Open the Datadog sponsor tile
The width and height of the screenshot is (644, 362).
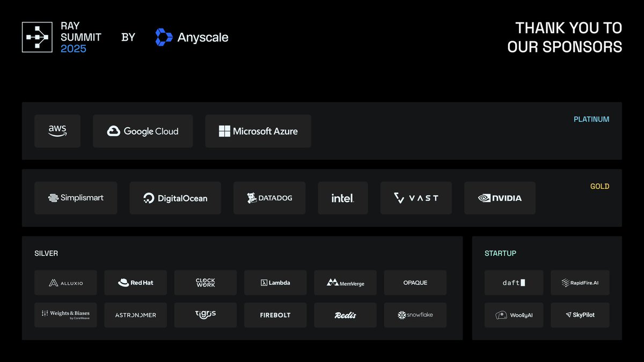[269, 198]
